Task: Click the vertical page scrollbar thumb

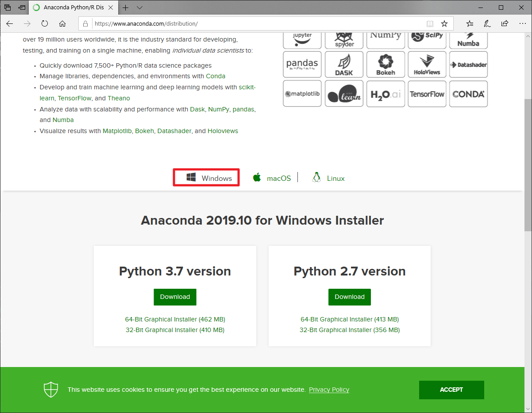Action: click(528, 165)
